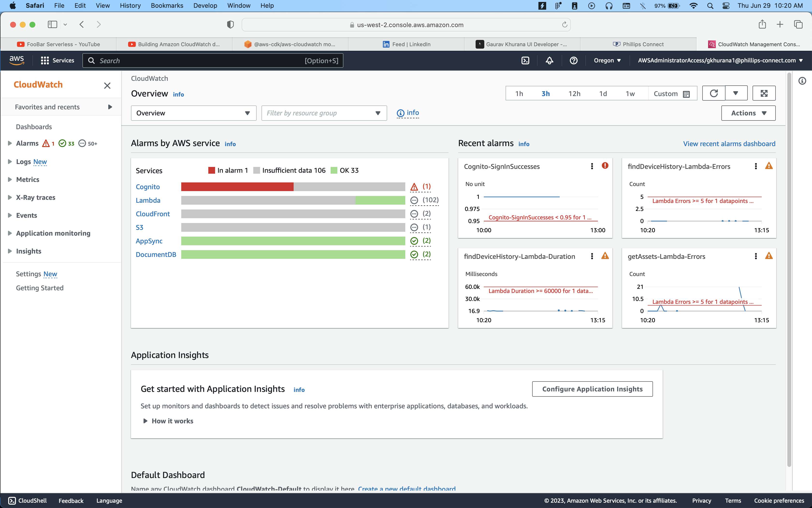
Task: Open the Develop menu in menu bar
Action: (205, 6)
